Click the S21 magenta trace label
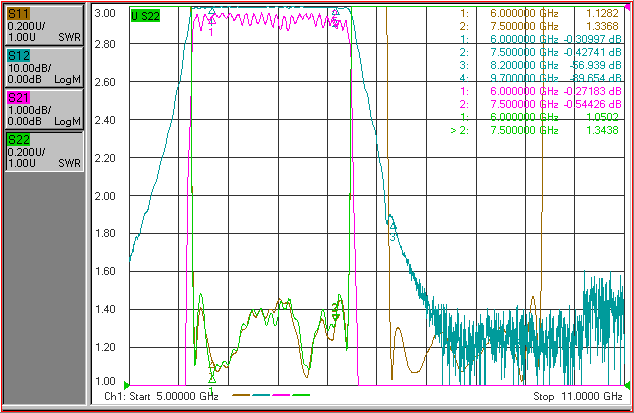Viewport: 634px width, 413px height. [19, 97]
